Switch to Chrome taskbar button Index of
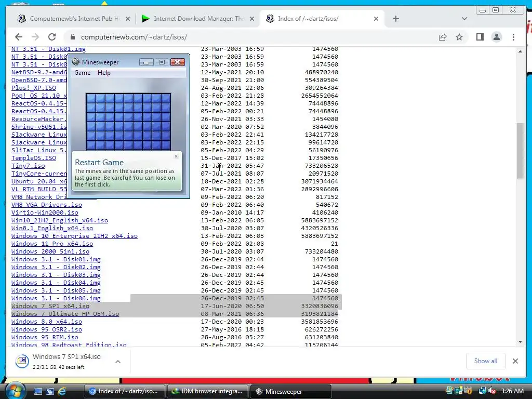 pyautogui.click(x=124, y=391)
